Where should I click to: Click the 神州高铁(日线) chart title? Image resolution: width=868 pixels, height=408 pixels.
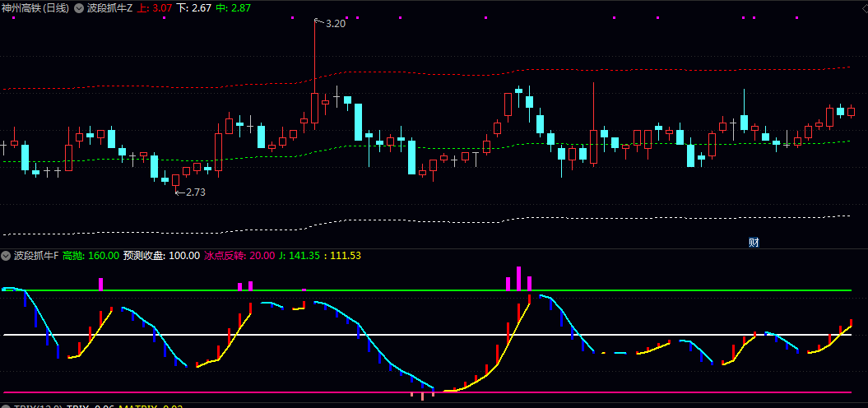(36, 8)
